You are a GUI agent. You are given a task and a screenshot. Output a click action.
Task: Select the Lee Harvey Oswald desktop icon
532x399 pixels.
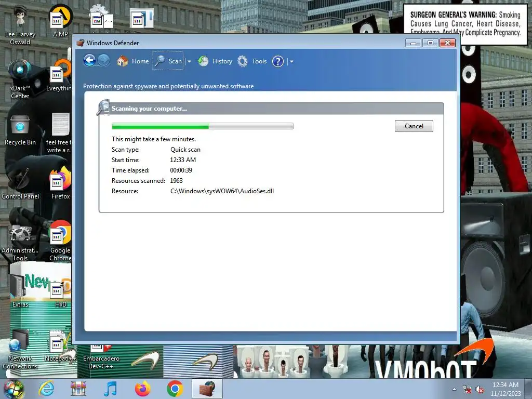[x=20, y=25]
